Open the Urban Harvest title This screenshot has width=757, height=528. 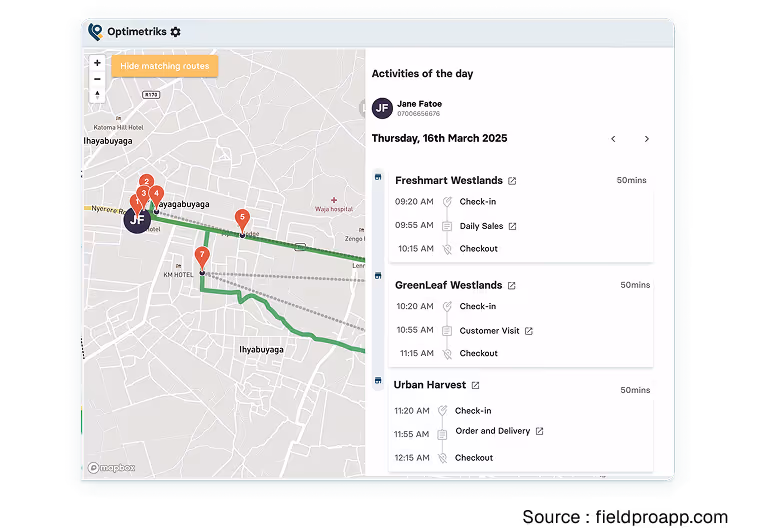[x=430, y=385]
